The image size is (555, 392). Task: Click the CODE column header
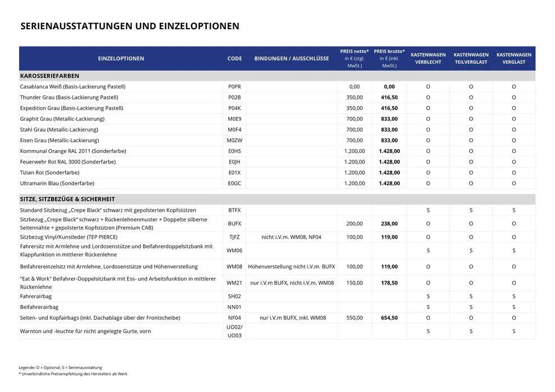(x=234, y=59)
